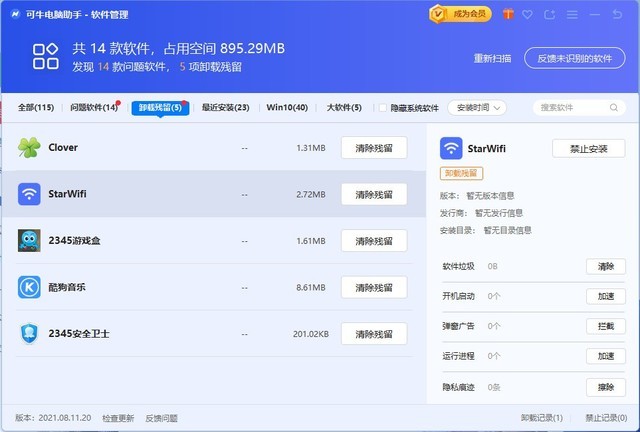Switch to the 问题软件(14) tab

(x=94, y=107)
